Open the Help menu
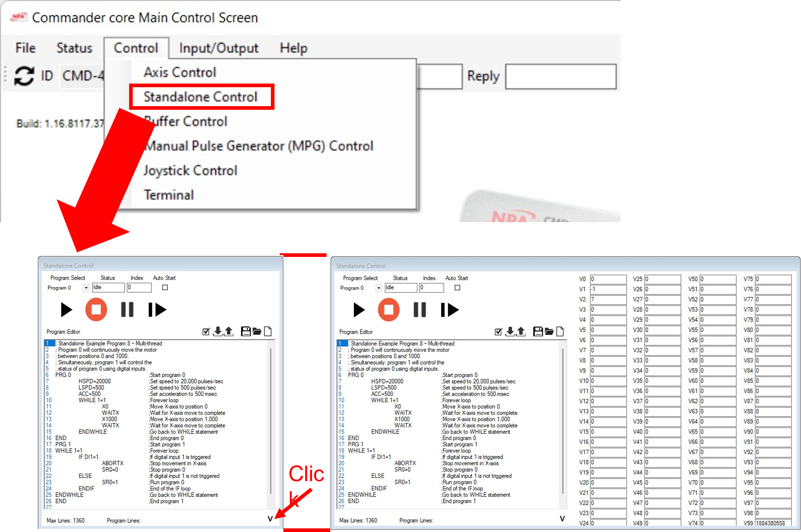The image size is (801, 532). (x=294, y=48)
